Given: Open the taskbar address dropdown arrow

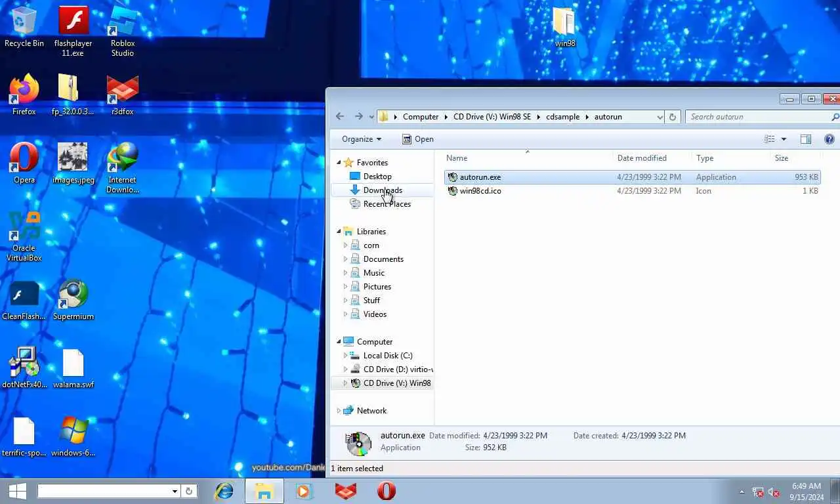Looking at the screenshot, I should (175, 491).
